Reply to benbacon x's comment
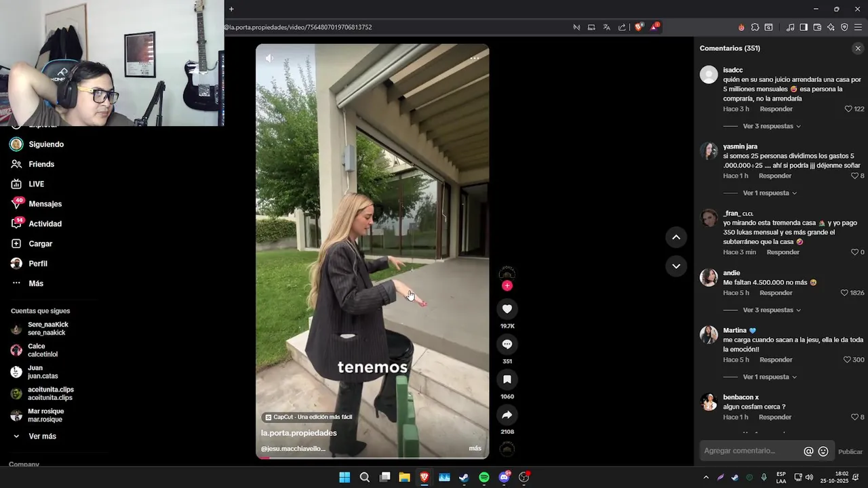The image size is (868, 488). click(775, 417)
